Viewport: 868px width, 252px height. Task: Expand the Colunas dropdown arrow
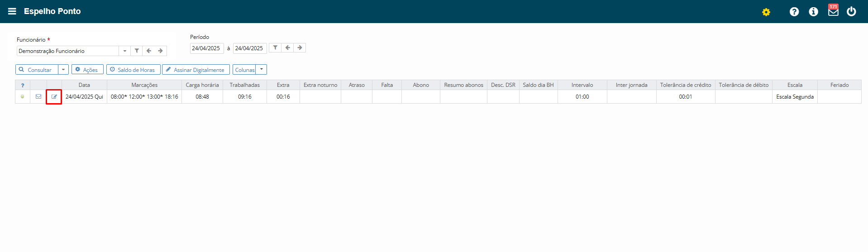coord(261,70)
